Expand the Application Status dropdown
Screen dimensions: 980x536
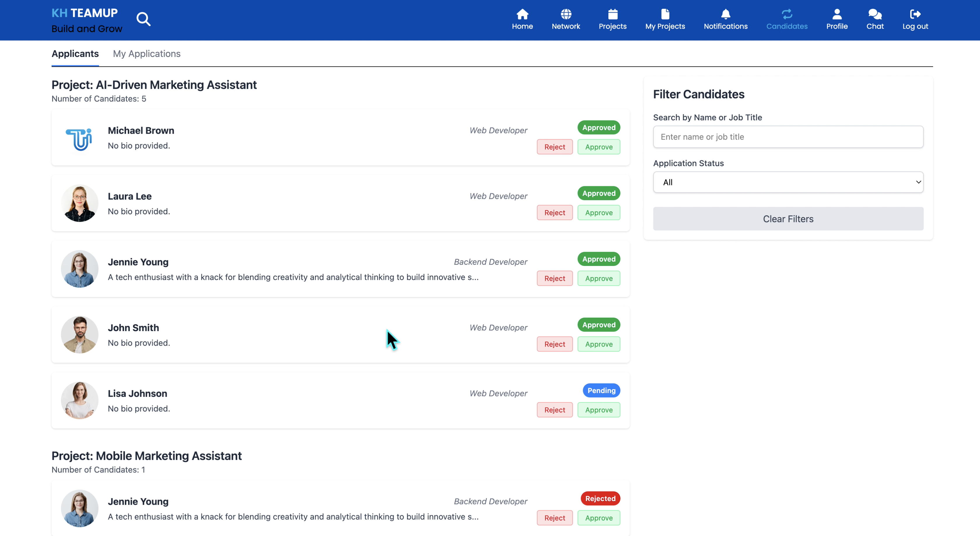click(x=788, y=182)
